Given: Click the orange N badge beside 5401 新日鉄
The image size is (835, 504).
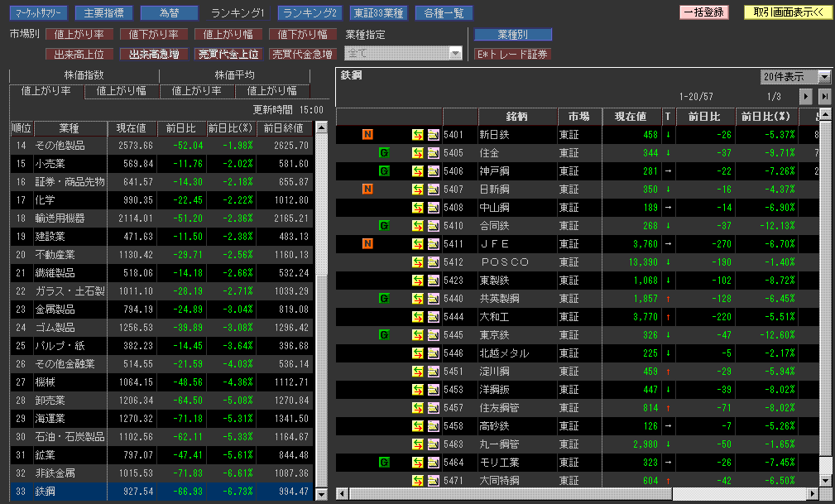Looking at the screenshot, I should [367, 134].
